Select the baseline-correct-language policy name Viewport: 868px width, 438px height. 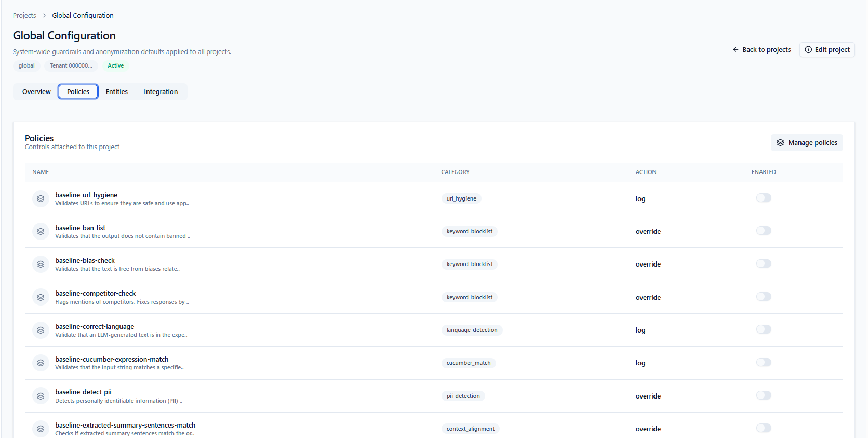coord(95,327)
